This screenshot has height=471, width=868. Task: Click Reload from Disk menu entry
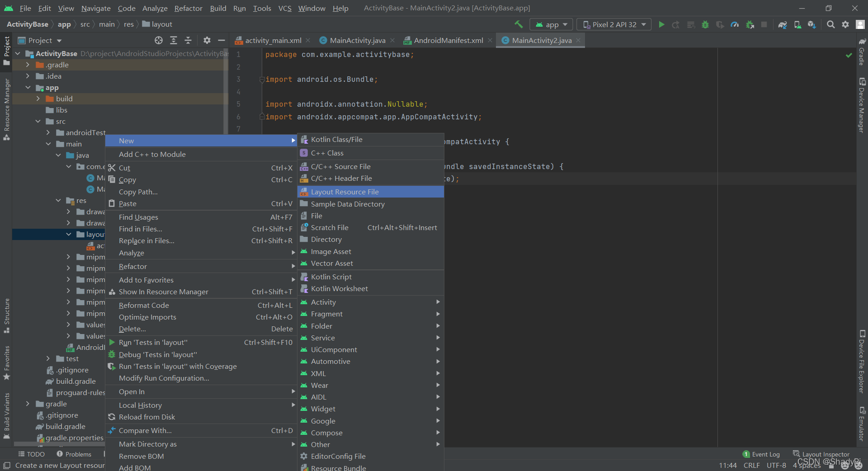click(x=201, y=417)
